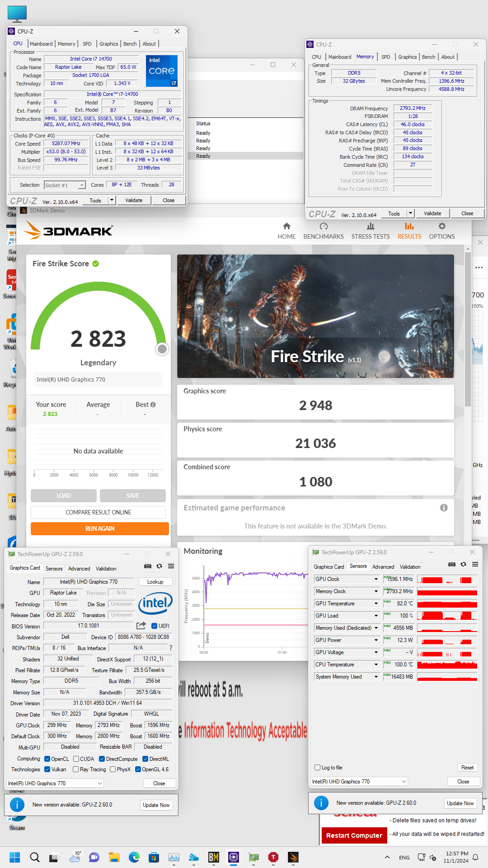This screenshot has width=488, height=868.
Task: Click RUN AGAIN button in 3DMark
Action: [x=100, y=528]
